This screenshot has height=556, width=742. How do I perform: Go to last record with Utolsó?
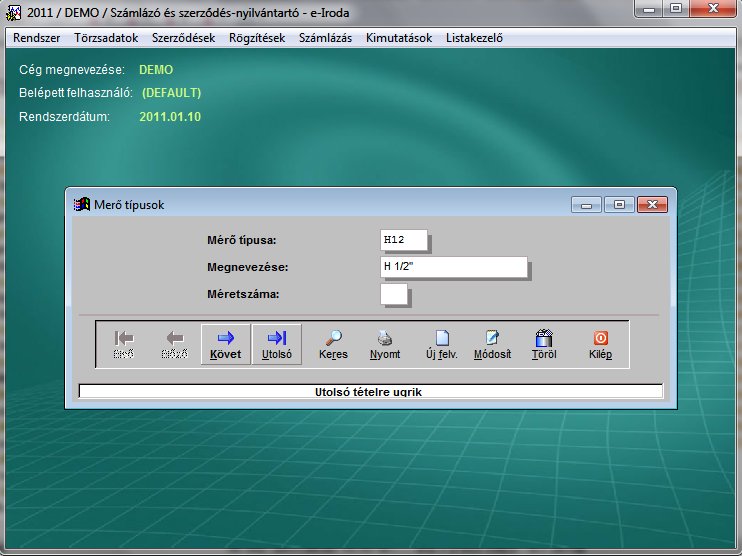coord(276,344)
